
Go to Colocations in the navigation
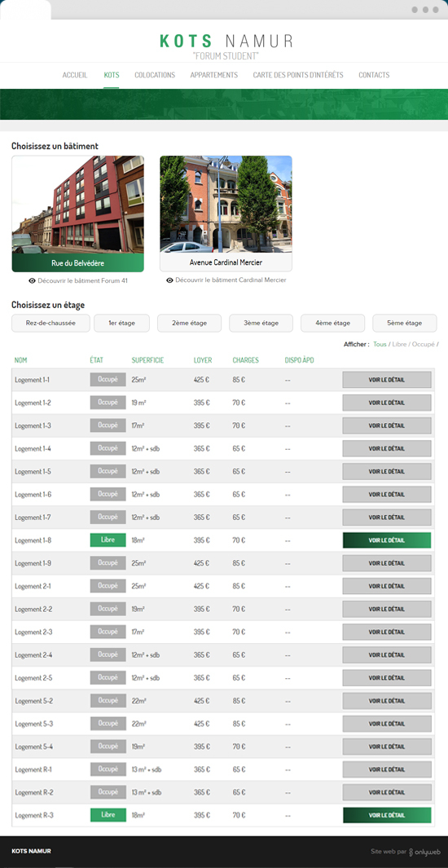point(155,75)
